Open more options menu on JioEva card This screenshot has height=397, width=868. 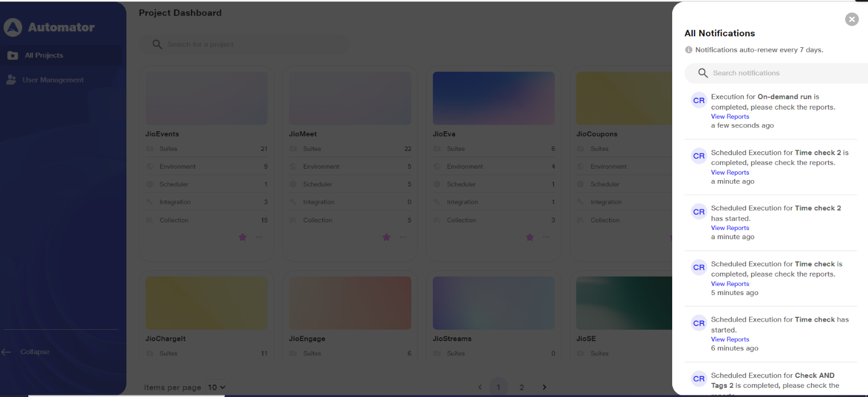click(x=546, y=237)
